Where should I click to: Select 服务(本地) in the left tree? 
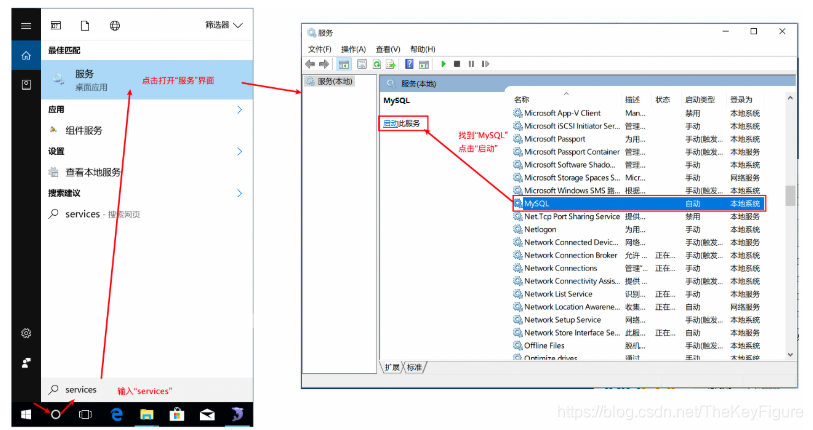click(x=330, y=81)
